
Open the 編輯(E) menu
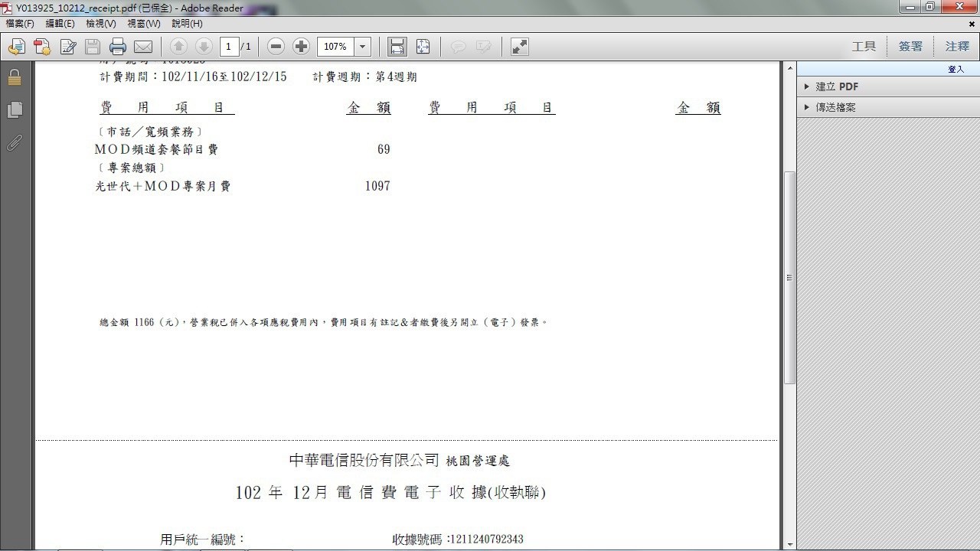60,24
